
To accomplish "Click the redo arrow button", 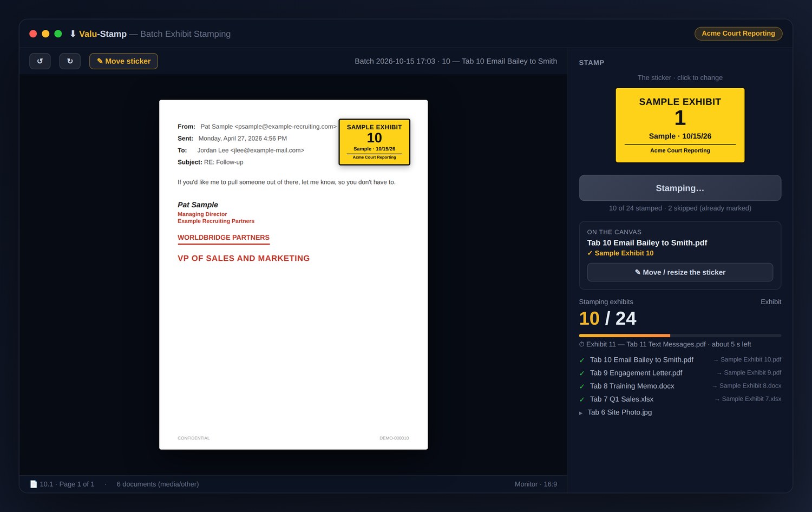I will pyautogui.click(x=70, y=61).
